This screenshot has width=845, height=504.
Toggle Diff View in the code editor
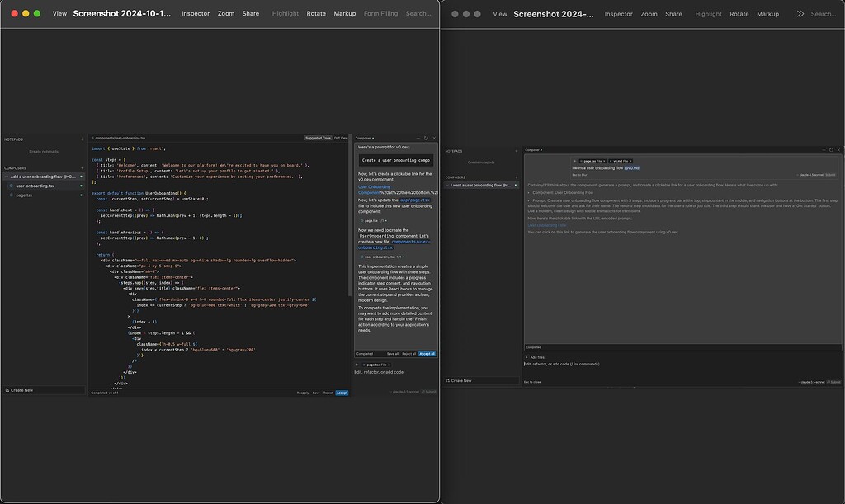click(341, 137)
